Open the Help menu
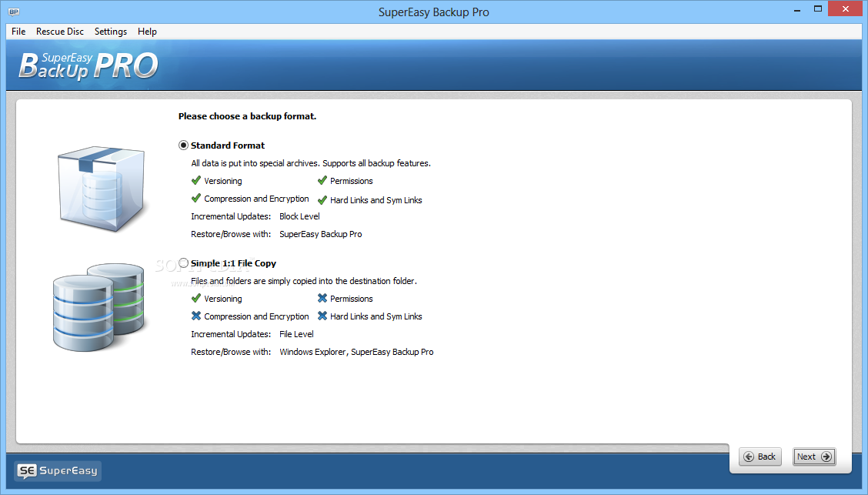Viewport: 868px width, 495px height. [x=147, y=32]
